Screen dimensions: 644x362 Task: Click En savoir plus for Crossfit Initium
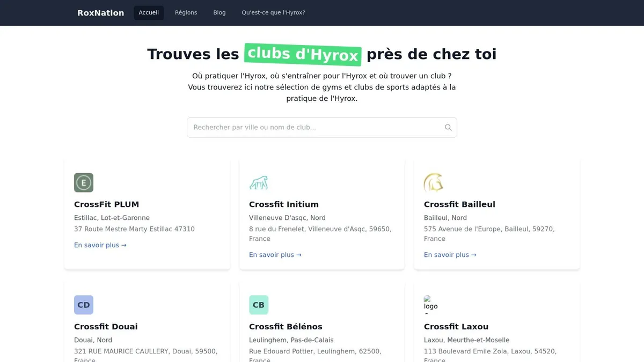(x=275, y=255)
